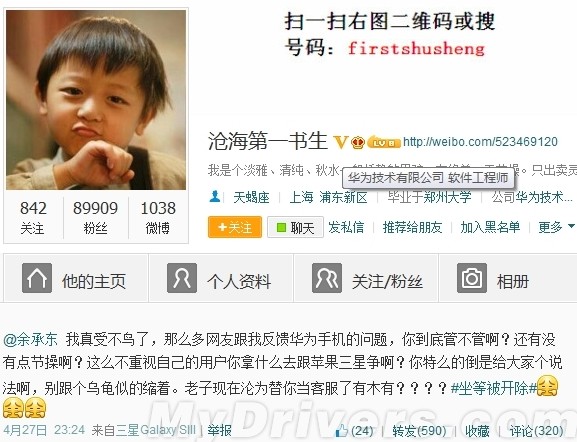The image size is (577, 442).
Task: Click the crown membership icon
Action: pyautogui.click(x=358, y=142)
